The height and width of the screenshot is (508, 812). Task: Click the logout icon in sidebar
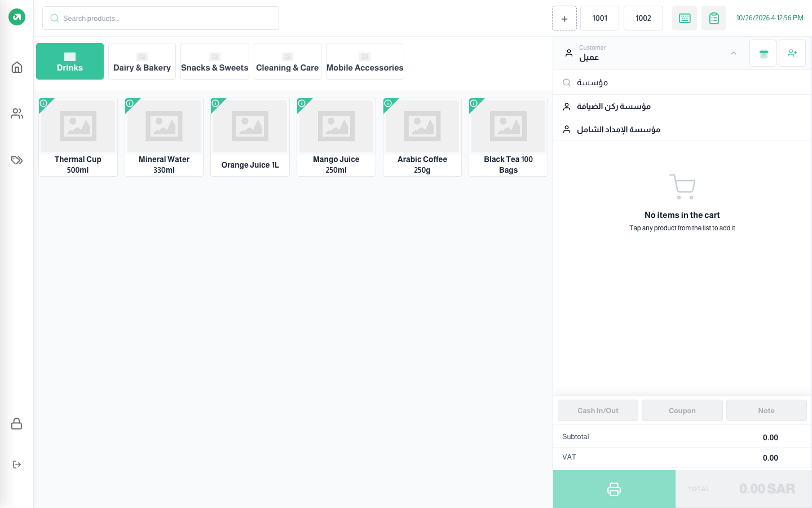point(17,465)
